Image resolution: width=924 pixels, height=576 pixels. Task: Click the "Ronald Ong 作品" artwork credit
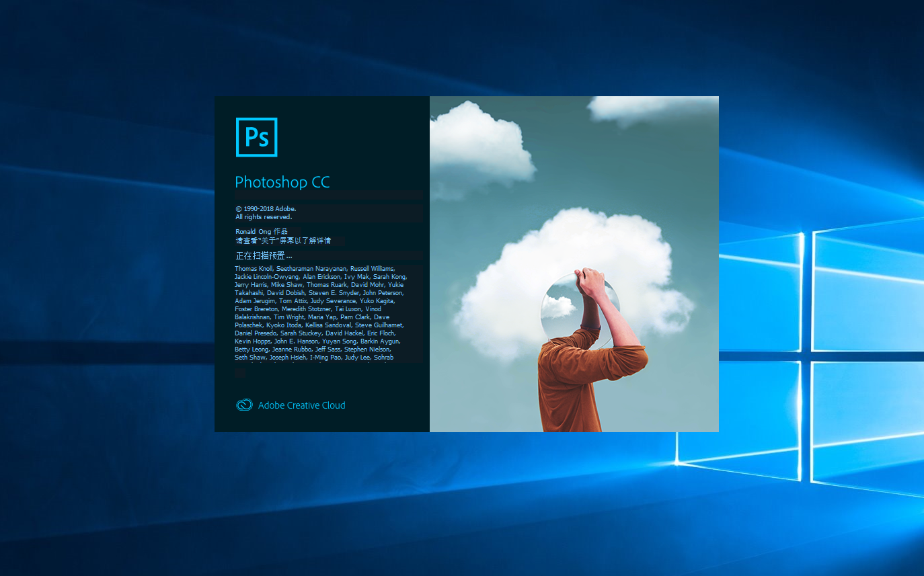(x=262, y=231)
